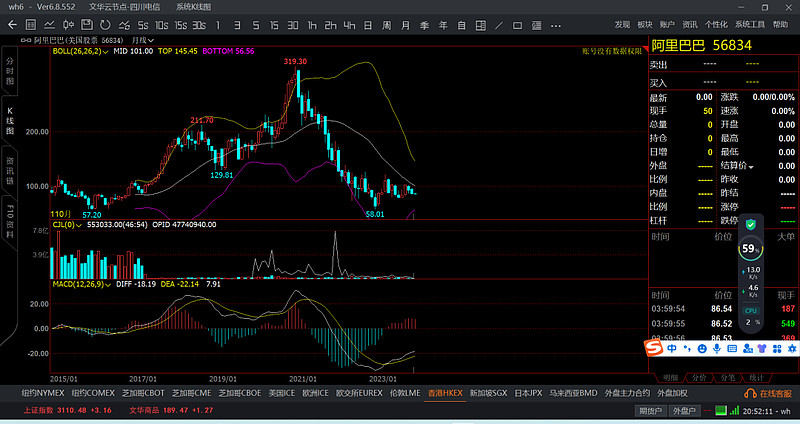
Task: Click the headset online service icon
Action: coord(750,393)
